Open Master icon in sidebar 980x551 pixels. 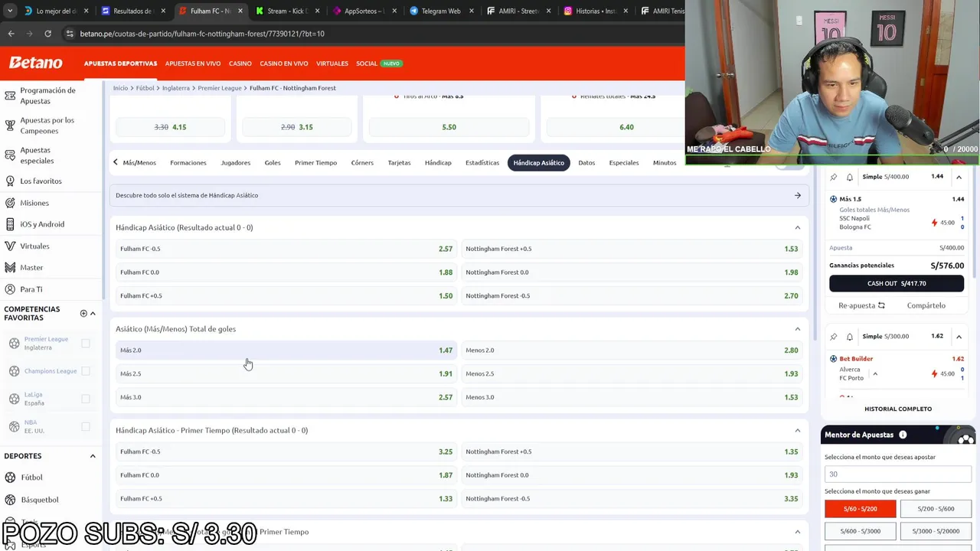10,267
